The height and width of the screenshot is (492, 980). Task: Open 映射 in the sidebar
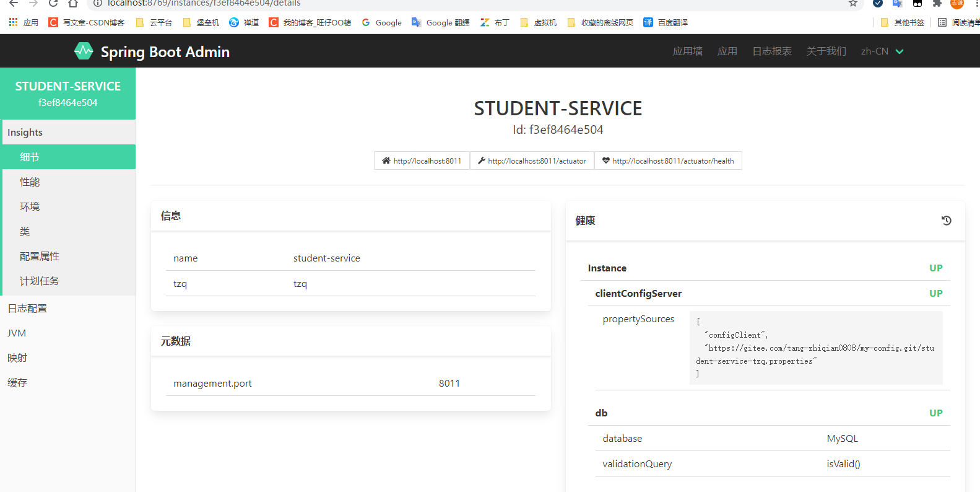click(68, 358)
